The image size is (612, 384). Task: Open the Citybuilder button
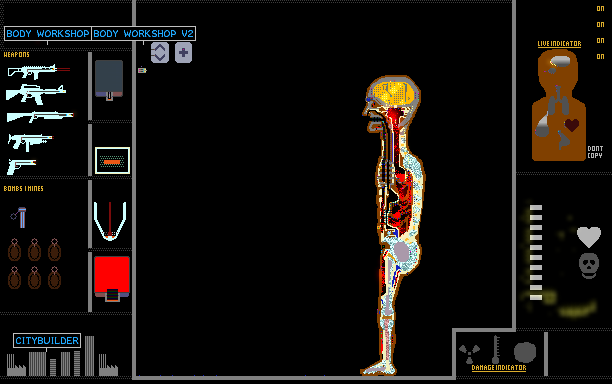tap(47, 341)
